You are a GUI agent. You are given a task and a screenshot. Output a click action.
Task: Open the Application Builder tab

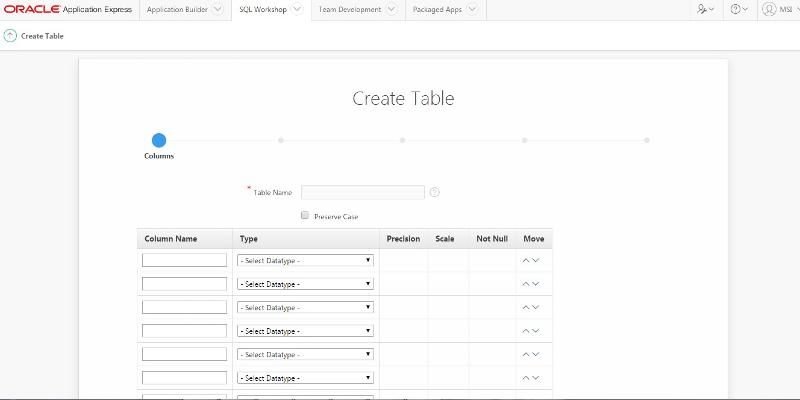click(x=177, y=9)
